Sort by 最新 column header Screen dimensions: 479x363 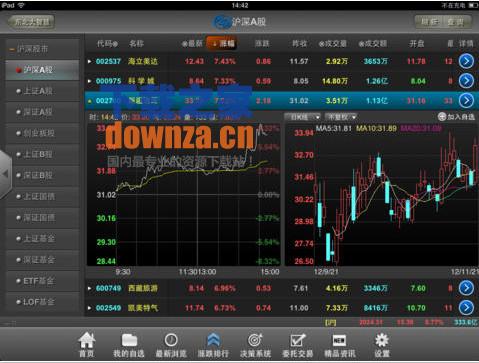coord(192,43)
